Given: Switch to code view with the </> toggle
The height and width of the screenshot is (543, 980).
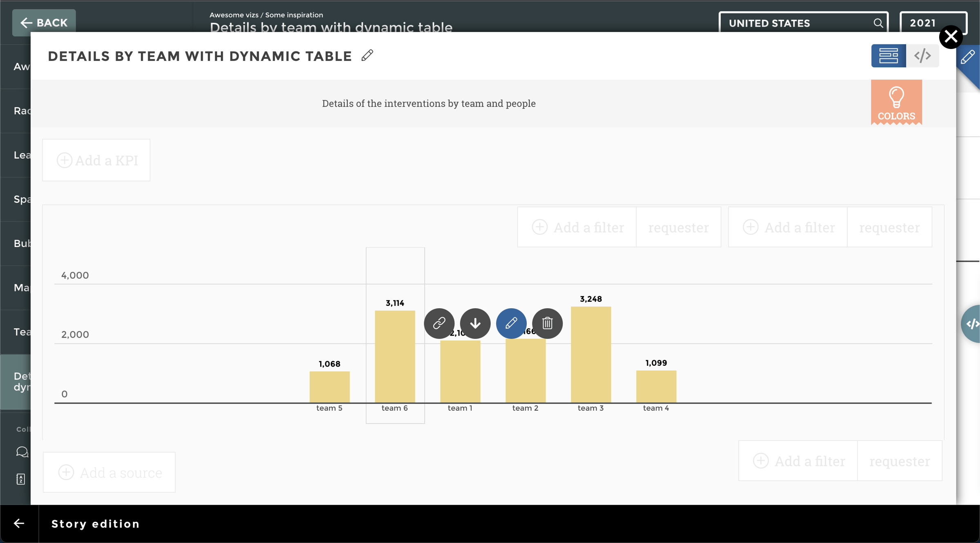Looking at the screenshot, I should (x=922, y=56).
